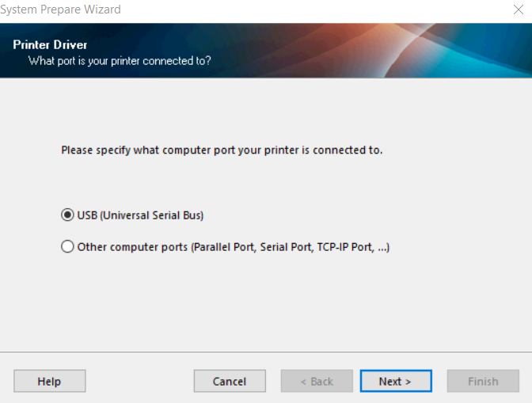Viewport: 532px width, 403px height.
Task: Click the Printer Driver heading
Action: click(x=50, y=44)
